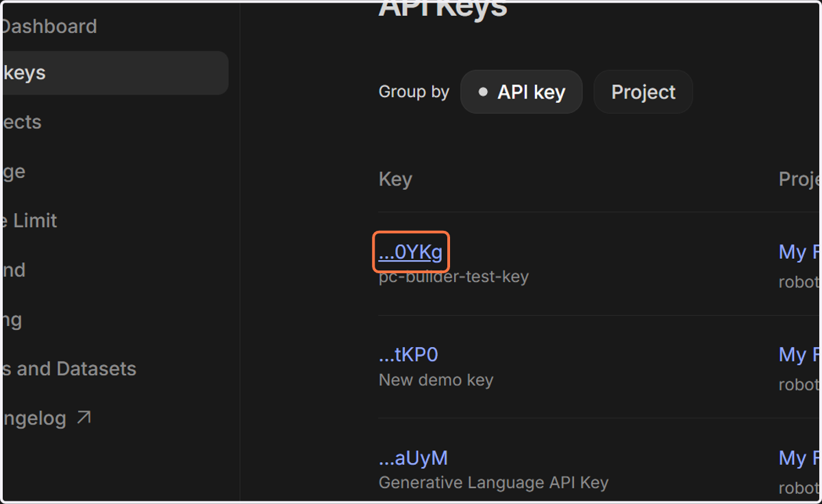Viewport: 822px width, 504px height.
Task: Open the Rate Limit sidebar entry
Action: click(29, 220)
